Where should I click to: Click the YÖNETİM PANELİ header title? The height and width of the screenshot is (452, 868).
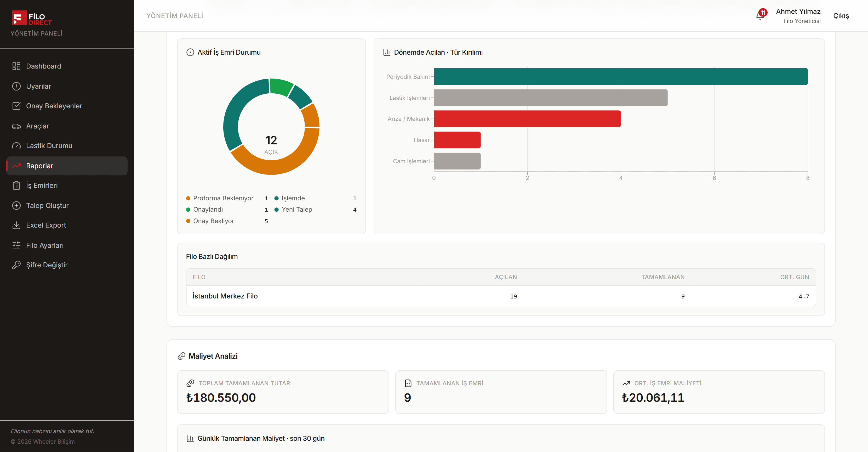(x=175, y=16)
